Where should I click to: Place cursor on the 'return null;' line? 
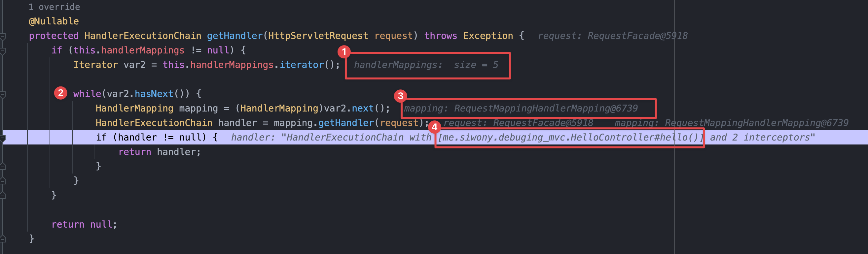[x=84, y=225]
